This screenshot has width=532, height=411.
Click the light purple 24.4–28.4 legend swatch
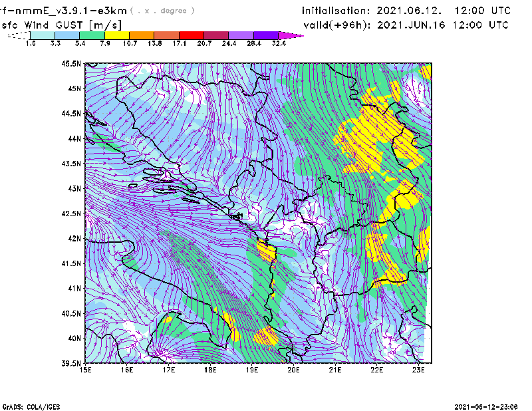pos(241,35)
